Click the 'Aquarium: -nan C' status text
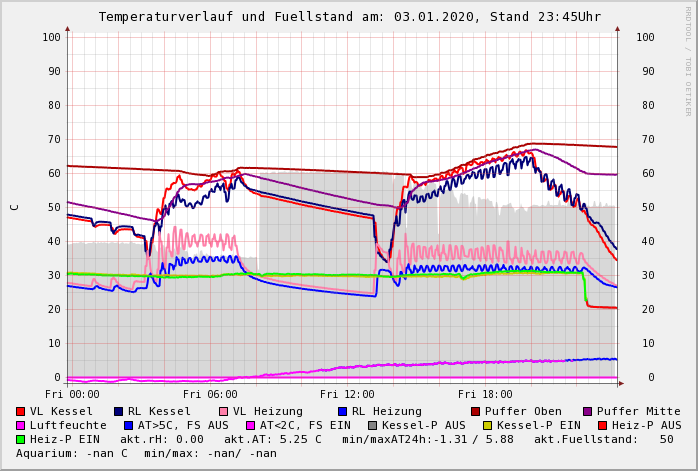Screen dimensions: 698x471 [x=72, y=454]
